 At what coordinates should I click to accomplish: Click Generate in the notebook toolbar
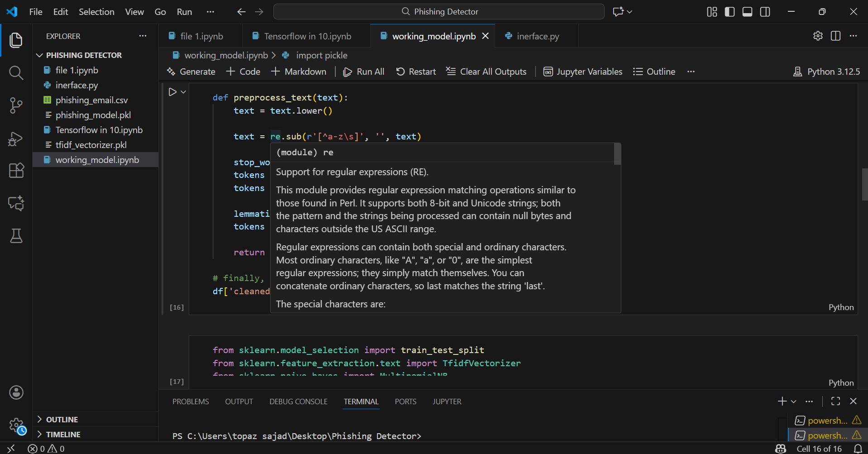point(191,72)
